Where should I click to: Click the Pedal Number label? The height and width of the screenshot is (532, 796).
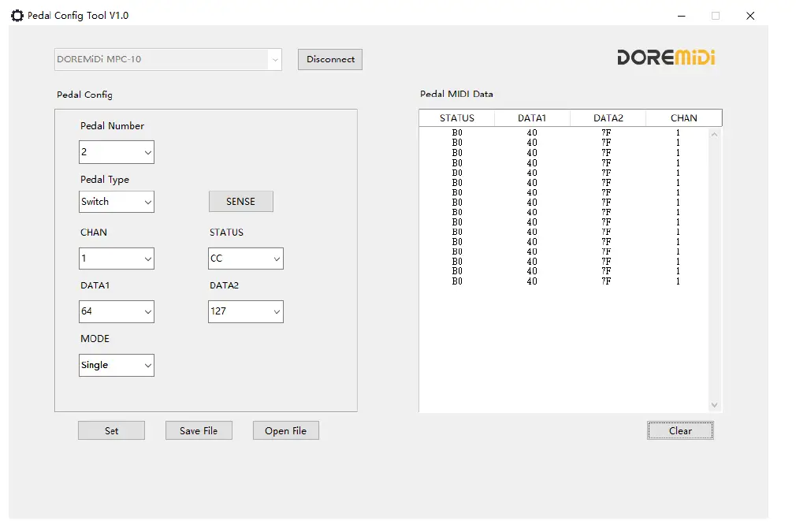[x=112, y=126]
